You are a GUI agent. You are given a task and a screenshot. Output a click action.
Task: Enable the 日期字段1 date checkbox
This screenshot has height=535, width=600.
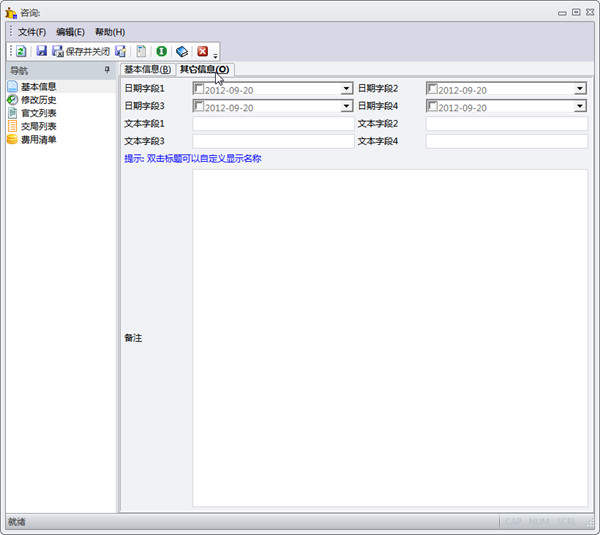(x=199, y=89)
